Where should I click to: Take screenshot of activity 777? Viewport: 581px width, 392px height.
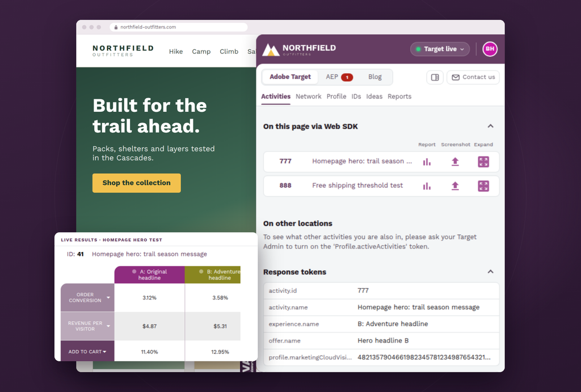[455, 162]
